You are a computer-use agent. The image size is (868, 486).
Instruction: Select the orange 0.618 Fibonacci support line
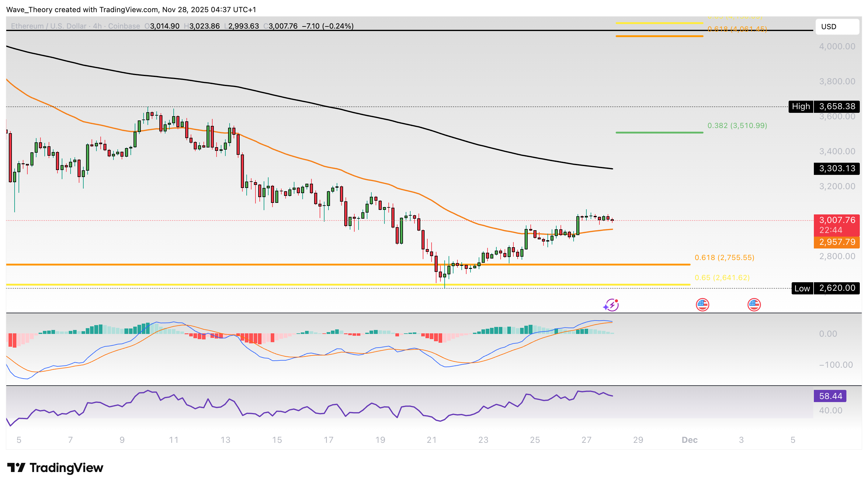pyautogui.click(x=337, y=265)
